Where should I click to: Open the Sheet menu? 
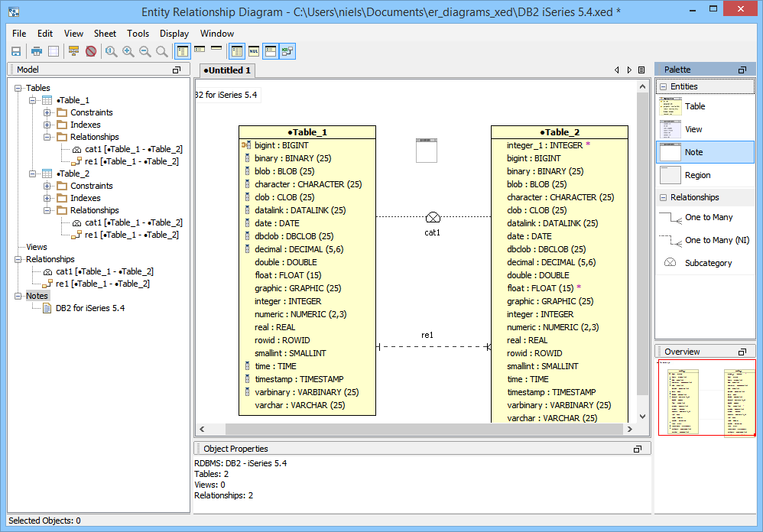pos(105,34)
